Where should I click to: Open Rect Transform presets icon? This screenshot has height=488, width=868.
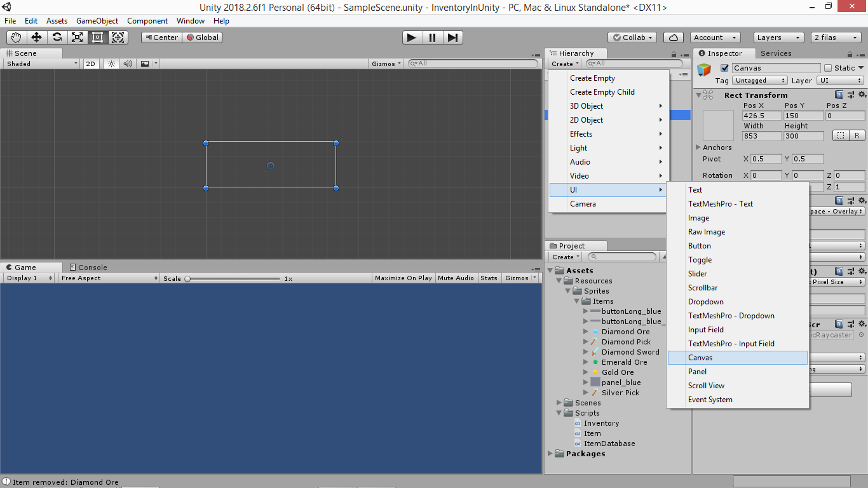tap(851, 95)
